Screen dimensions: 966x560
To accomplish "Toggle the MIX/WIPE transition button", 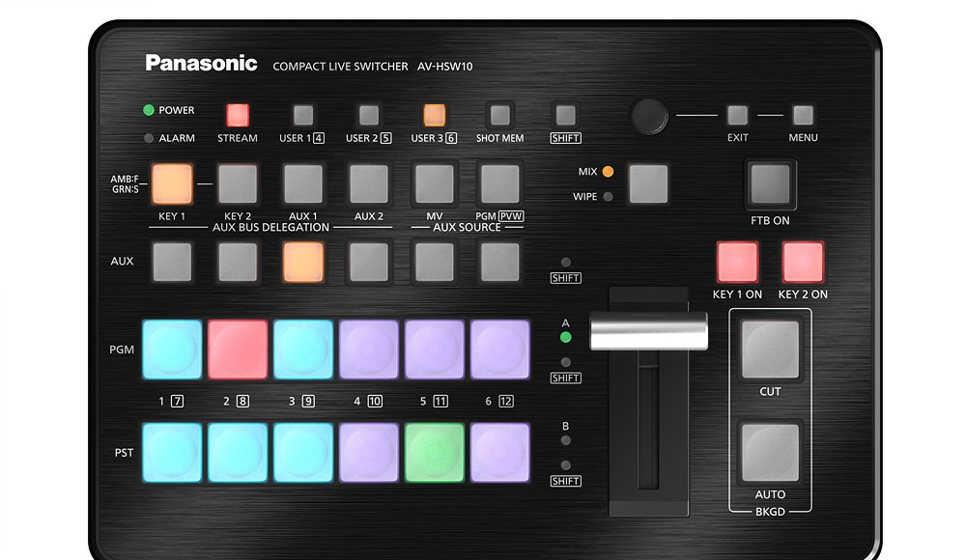I will click(648, 183).
